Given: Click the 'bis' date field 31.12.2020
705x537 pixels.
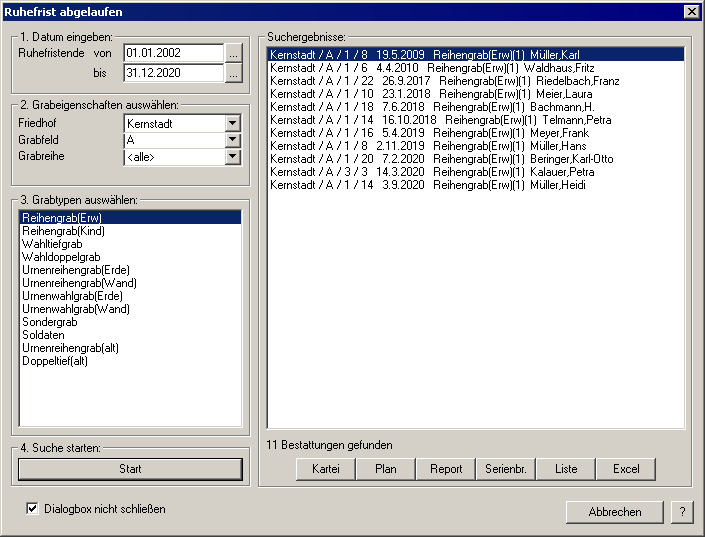Looking at the screenshot, I should click(x=174, y=73).
